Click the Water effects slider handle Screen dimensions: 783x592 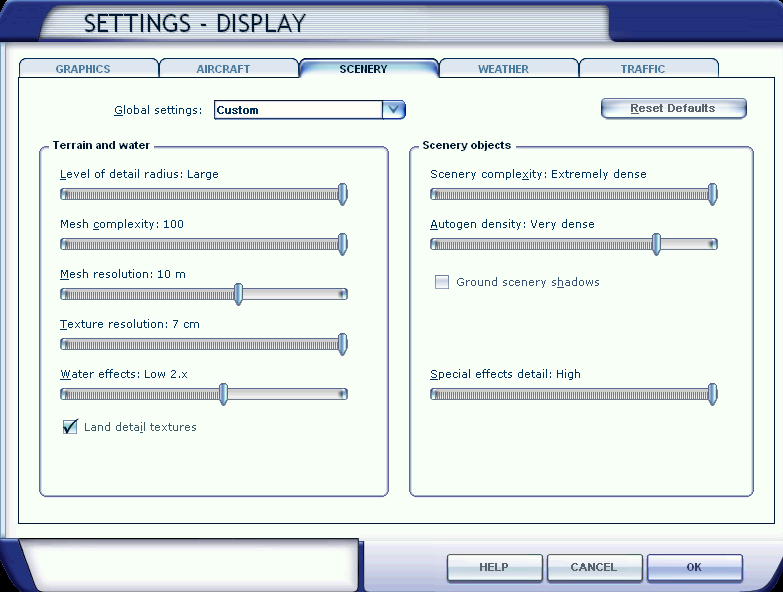pyautogui.click(x=224, y=394)
